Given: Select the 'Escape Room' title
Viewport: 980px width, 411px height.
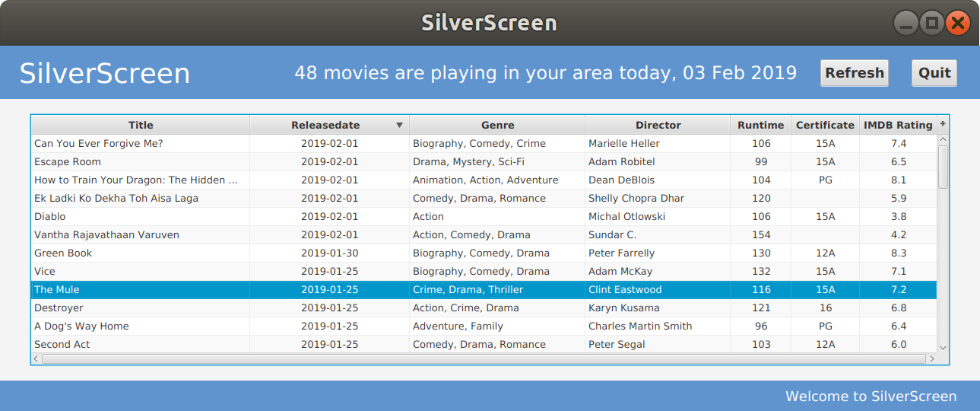Looking at the screenshot, I should [68, 161].
